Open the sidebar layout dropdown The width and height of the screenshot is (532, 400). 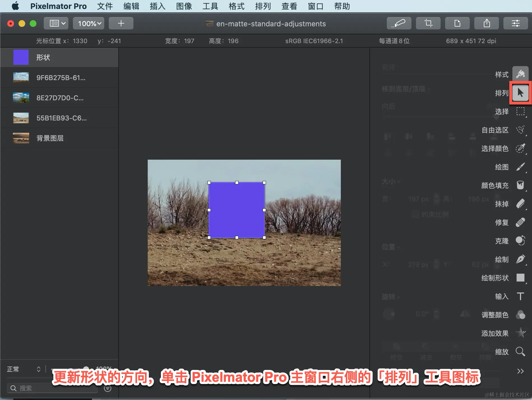coord(56,23)
